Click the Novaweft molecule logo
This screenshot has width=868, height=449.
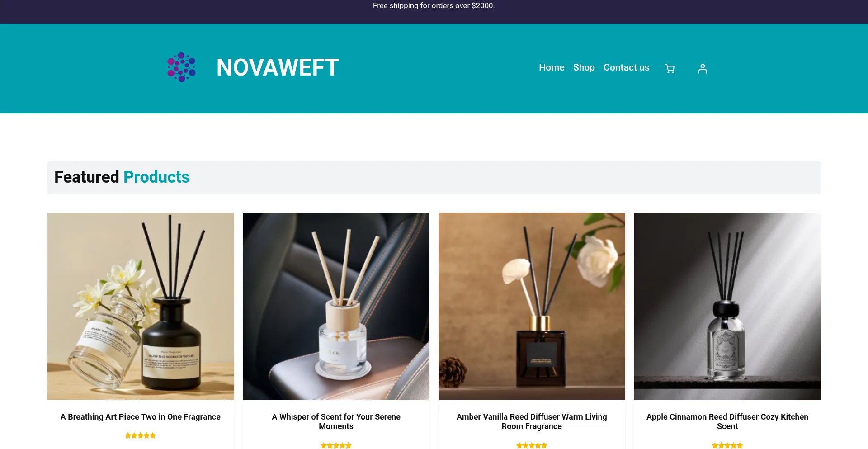(182, 67)
